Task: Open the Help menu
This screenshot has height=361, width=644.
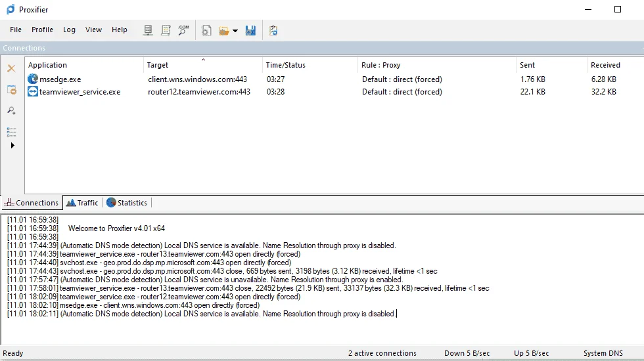Action: (x=120, y=30)
